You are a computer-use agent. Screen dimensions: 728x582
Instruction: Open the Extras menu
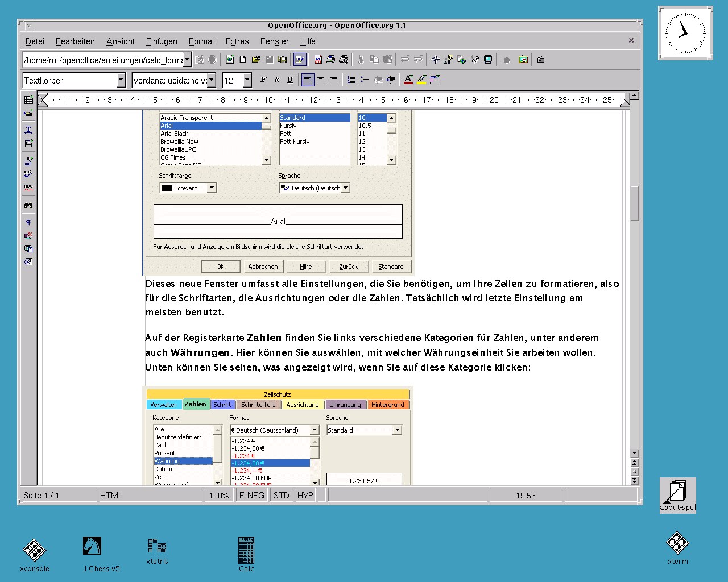coord(237,41)
